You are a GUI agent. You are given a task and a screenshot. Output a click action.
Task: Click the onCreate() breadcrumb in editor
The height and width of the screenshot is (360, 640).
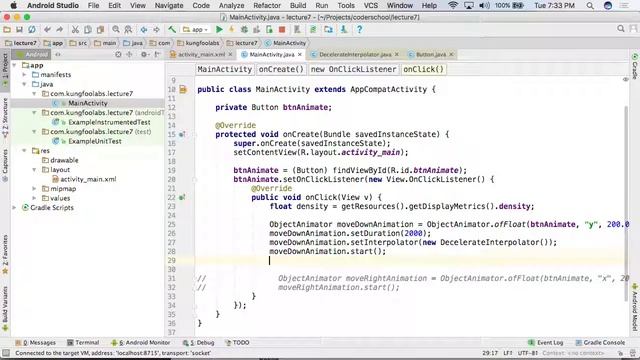281,69
